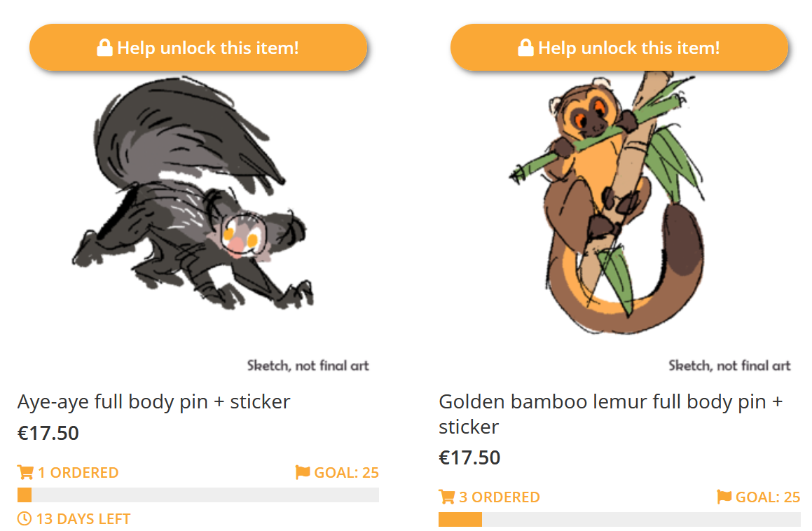Click the 1 ORDERED count text

point(78,473)
